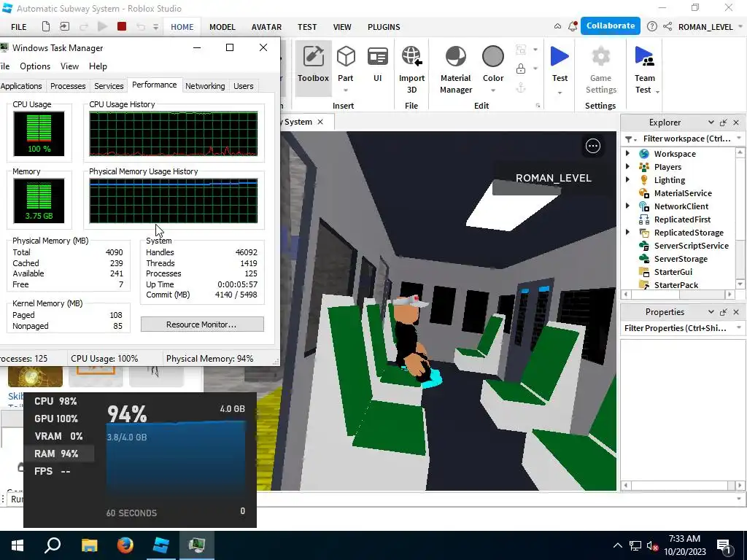Undock the Properties panel

click(x=723, y=312)
